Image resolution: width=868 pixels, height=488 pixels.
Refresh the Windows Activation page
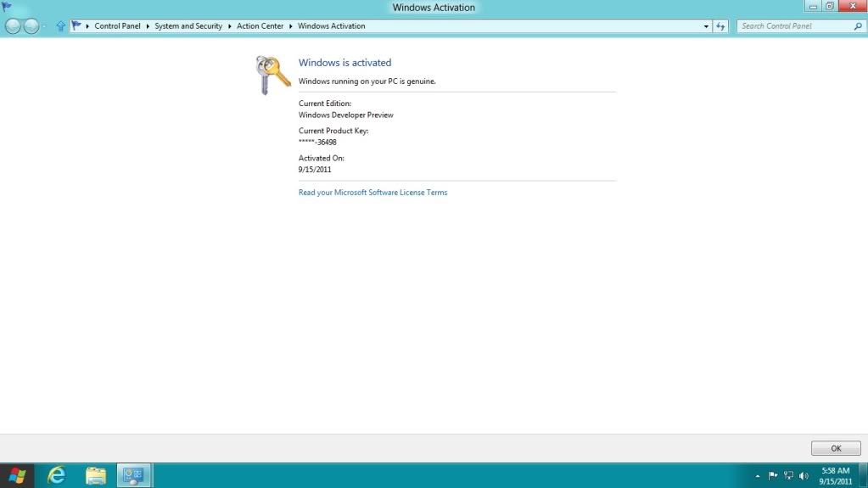pyautogui.click(x=720, y=26)
